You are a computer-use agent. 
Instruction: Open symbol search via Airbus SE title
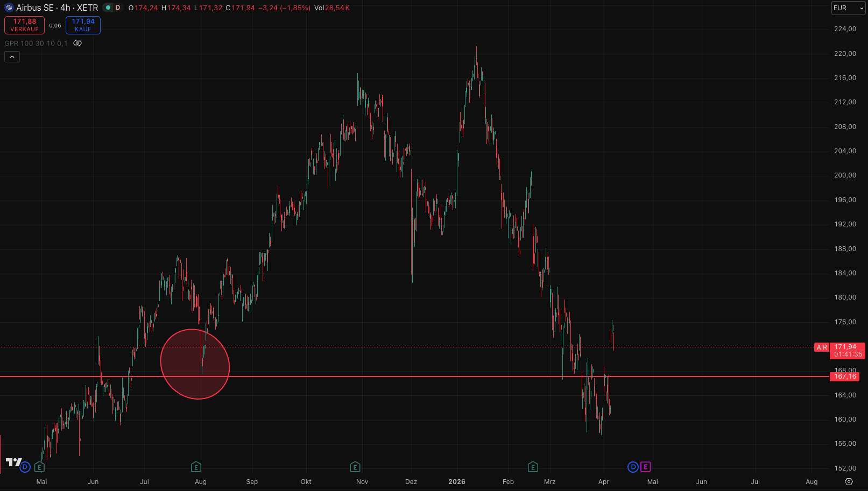(x=57, y=8)
